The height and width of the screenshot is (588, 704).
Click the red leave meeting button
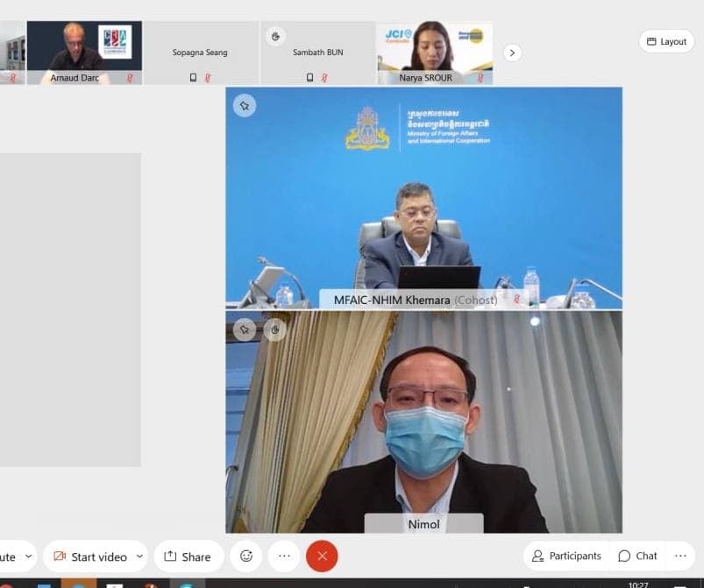point(322,556)
